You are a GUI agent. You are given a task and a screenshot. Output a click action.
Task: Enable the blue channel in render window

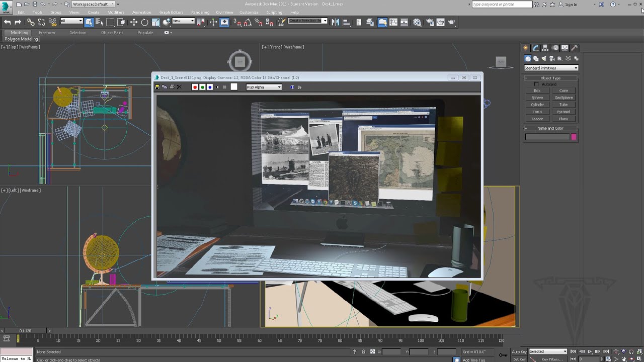coord(210,87)
